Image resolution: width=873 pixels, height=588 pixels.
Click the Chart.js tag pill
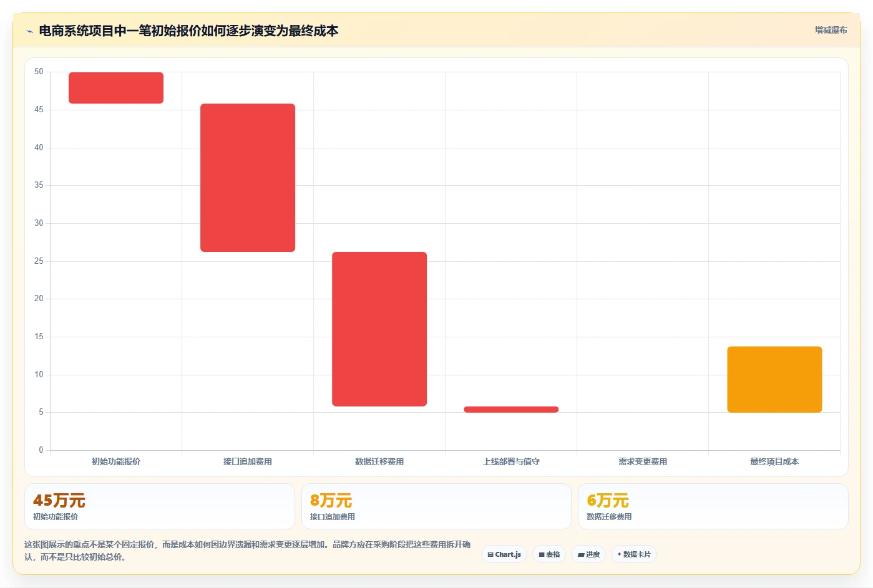[x=504, y=554]
